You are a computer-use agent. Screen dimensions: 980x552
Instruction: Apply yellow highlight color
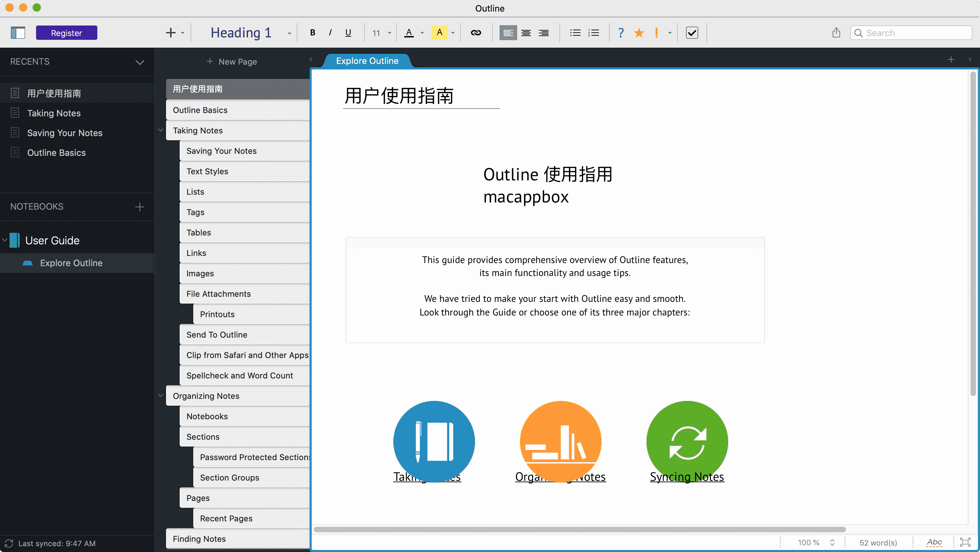pos(439,33)
